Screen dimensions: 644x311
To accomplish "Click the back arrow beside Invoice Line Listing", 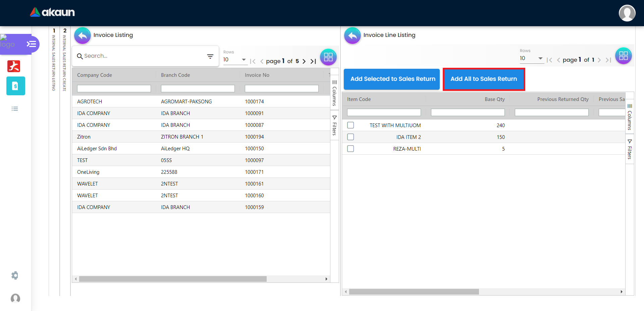I will (352, 36).
